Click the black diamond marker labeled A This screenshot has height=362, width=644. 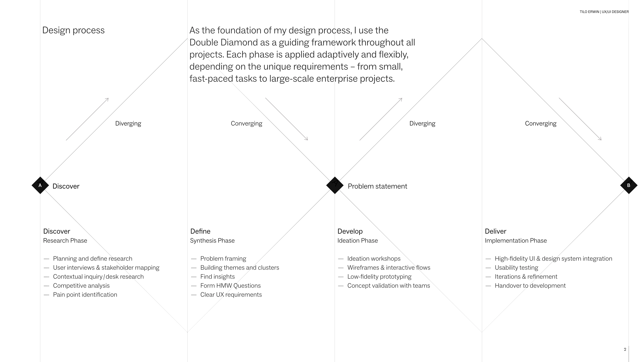coord(40,185)
